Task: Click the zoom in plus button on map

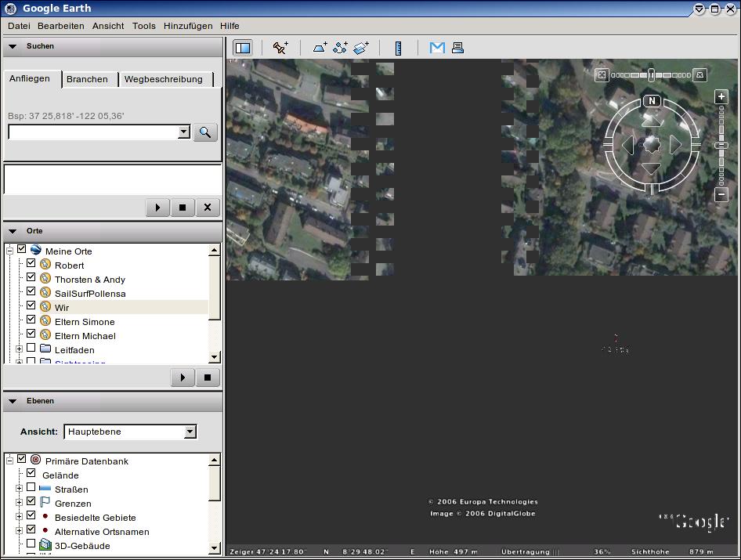Action: click(x=721, y=97)
